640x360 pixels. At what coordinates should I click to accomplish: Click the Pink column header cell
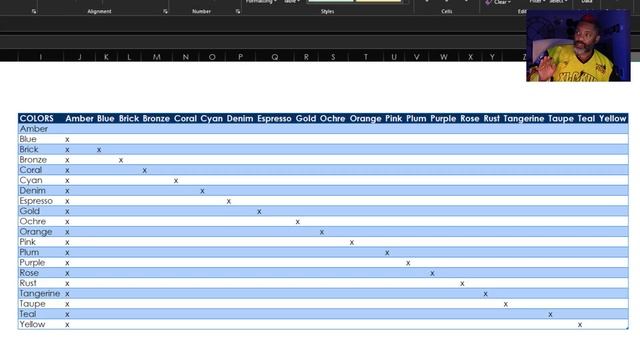click(393, 118)
